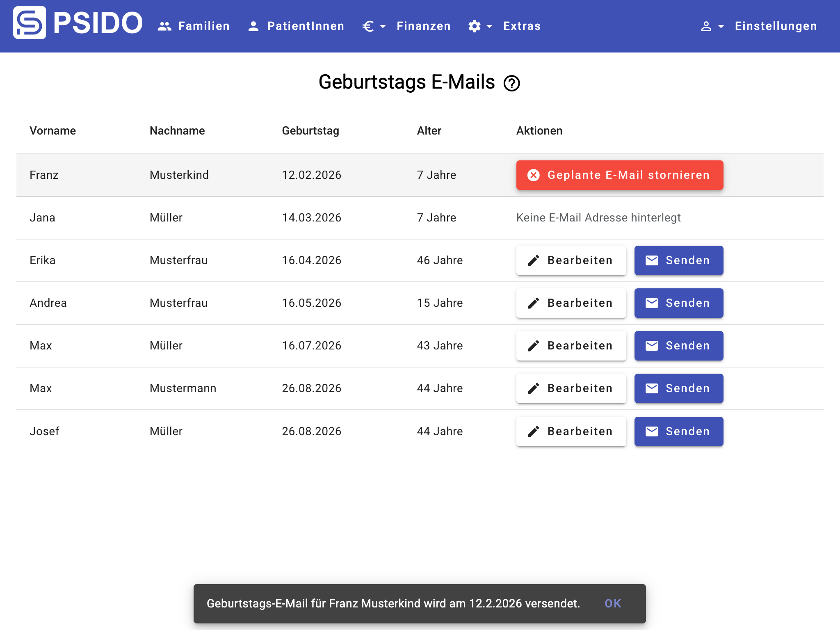The width and height of the screenshot is (840, 630).
Task: Click the Extras gear icon
Action: pyautogui.click(x=474, y=26)
